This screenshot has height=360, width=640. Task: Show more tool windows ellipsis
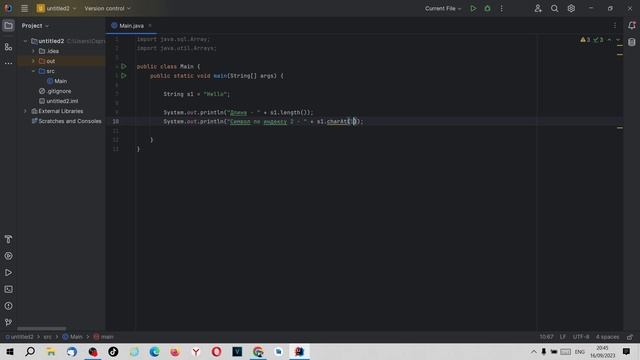click(x=8, y=63)
